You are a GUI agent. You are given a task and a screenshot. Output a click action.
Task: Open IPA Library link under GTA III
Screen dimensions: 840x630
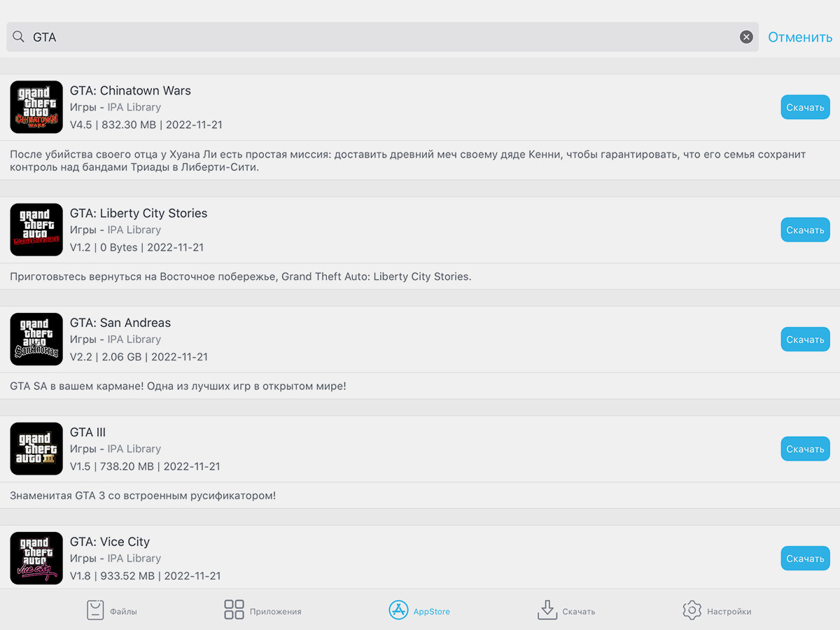pyautogui.click(x=134, y=449)
